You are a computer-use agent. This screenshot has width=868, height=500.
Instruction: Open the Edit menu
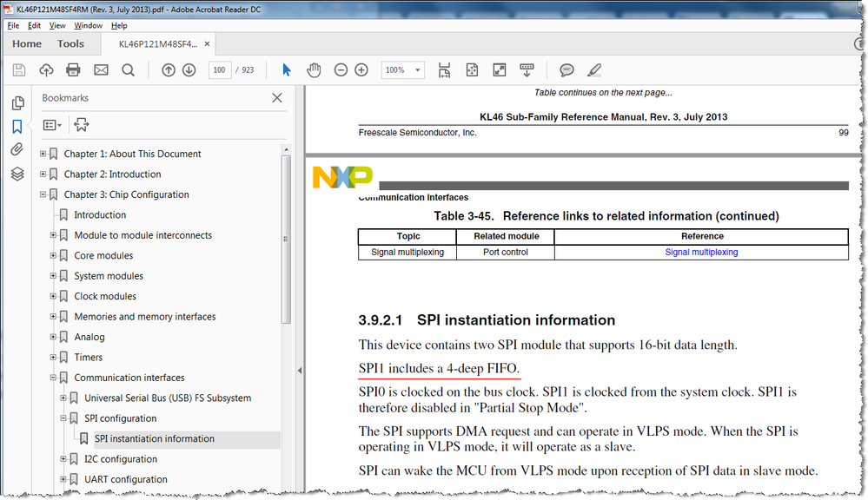coord(35,25)
